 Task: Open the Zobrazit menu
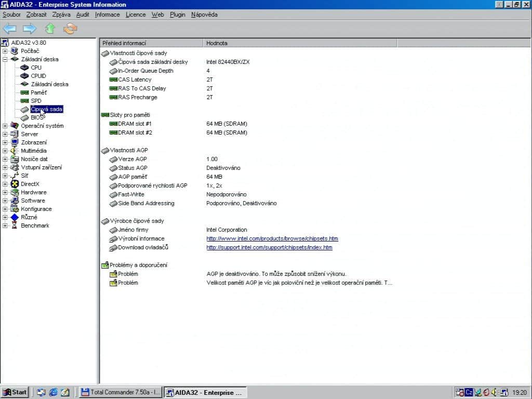(36, 15)
